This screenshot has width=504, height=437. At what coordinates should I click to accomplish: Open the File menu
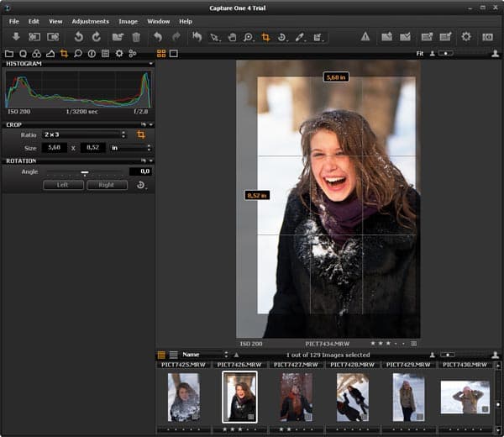[x=13, y=22]
